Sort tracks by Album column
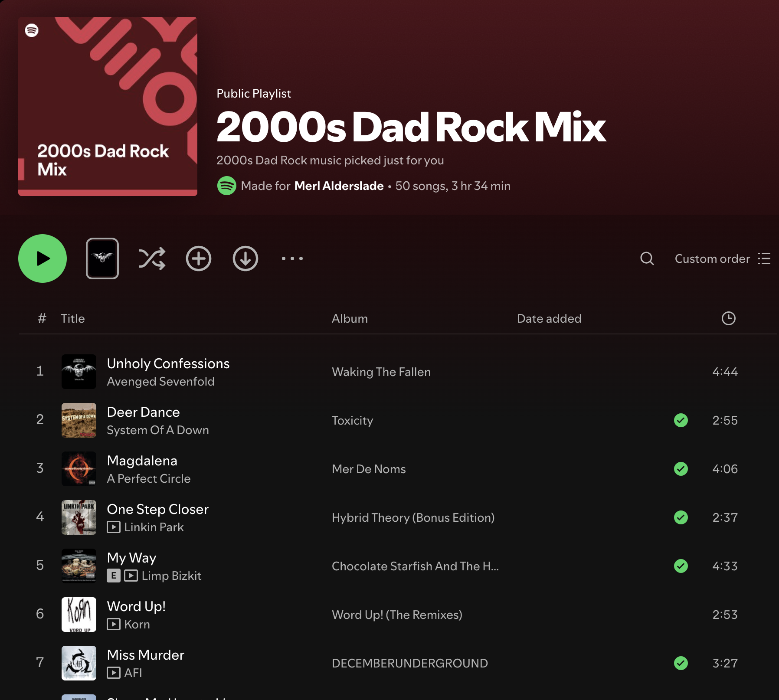The width and height of the screenshot is (779, 700). coord(350,318)
